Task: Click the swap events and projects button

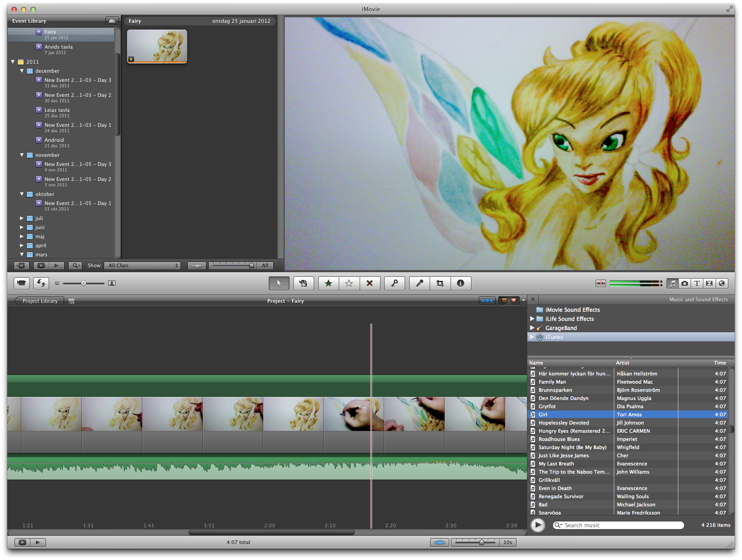Action: 41,283
